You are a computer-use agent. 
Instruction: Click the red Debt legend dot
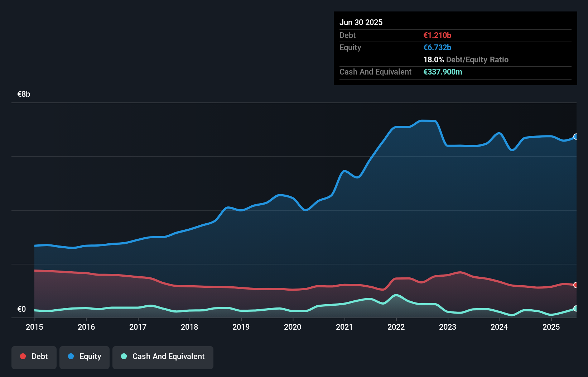(x=22, y=356)
